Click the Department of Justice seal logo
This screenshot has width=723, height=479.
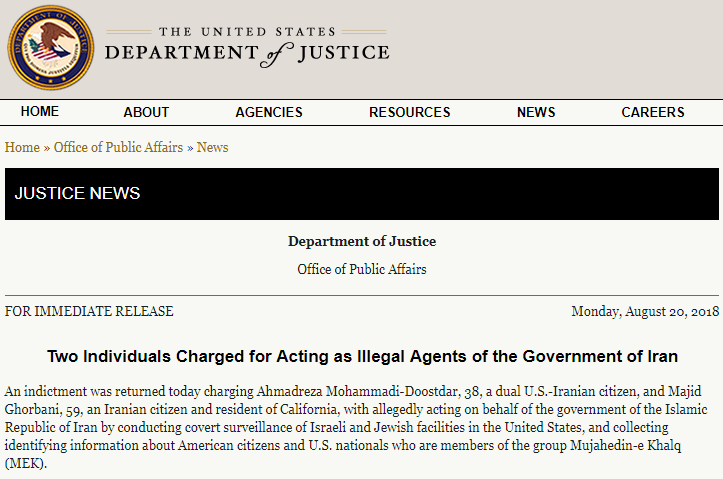(51, 47)
